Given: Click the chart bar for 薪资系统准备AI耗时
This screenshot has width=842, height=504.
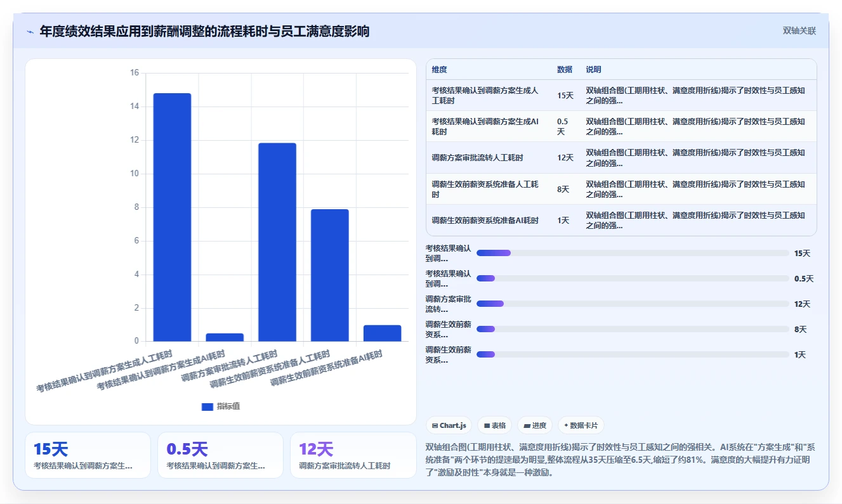Looking at the screenshot, I should point(383,333).
